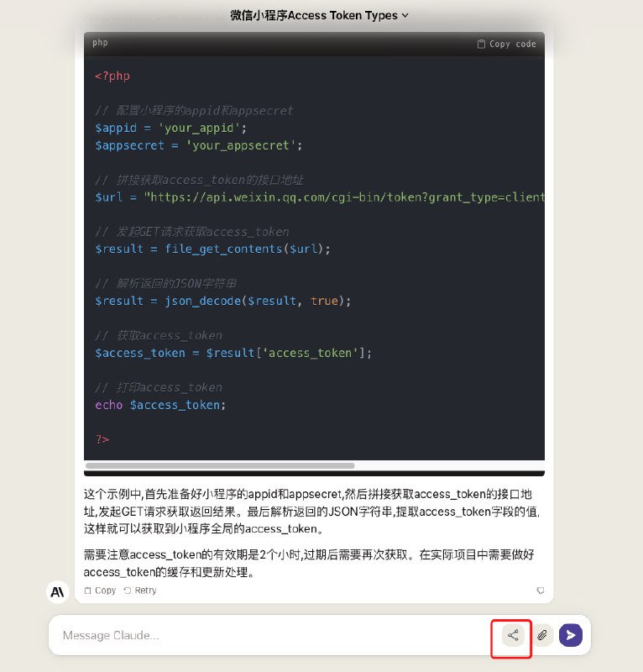The width and height of the screenshot is (643, 672).
Task: Copy the assistant response
Action: click(100, 591)
